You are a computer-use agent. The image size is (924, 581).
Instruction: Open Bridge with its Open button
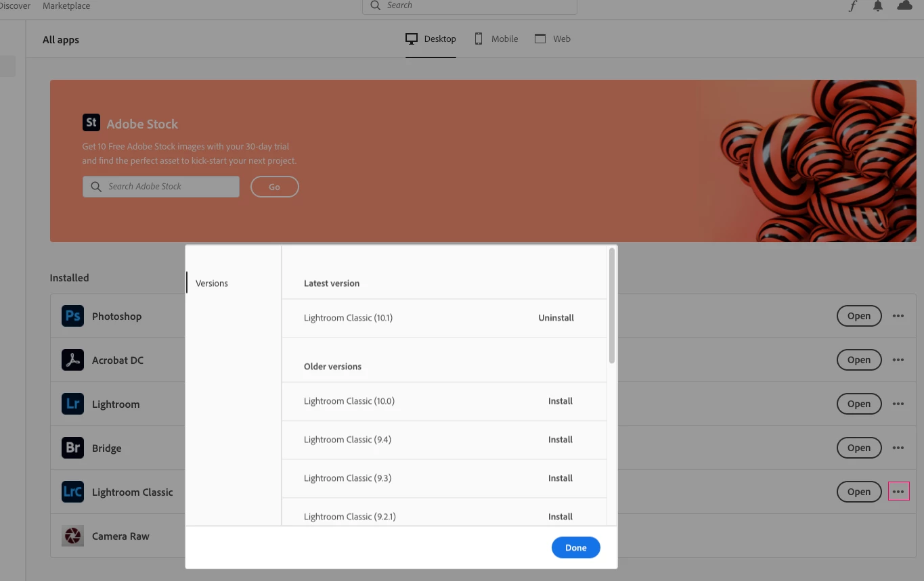pos(859,448)
